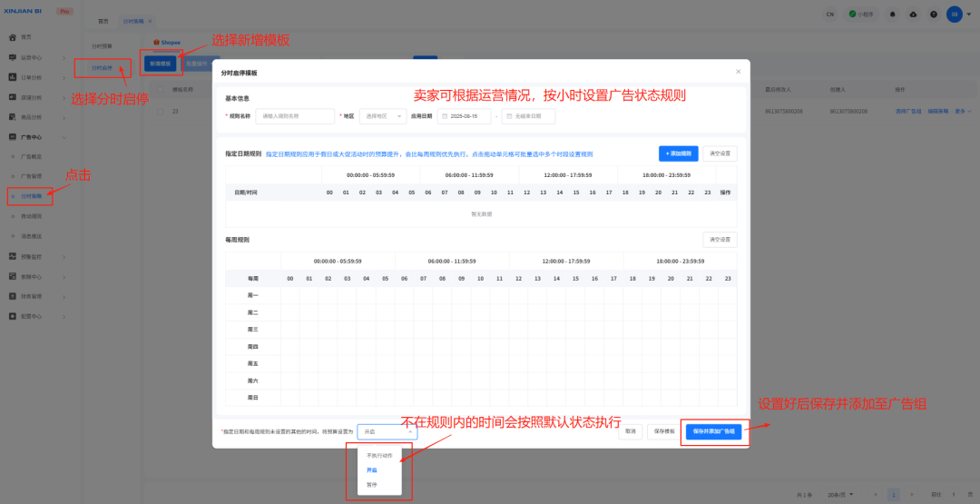
Task: Open 自动规则 in sidebar
Action: point(31,216)
